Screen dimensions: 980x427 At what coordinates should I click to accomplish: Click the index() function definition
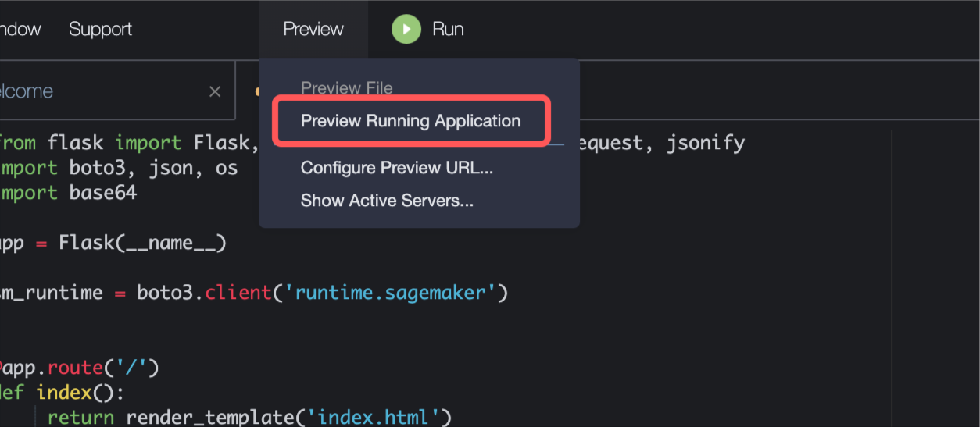[x=63, y=392]
